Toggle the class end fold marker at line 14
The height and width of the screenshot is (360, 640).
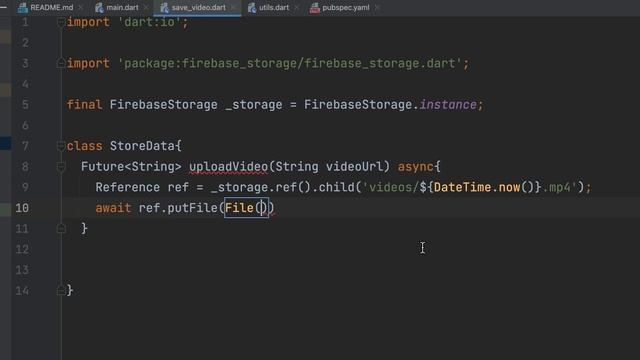click(61, 291)
